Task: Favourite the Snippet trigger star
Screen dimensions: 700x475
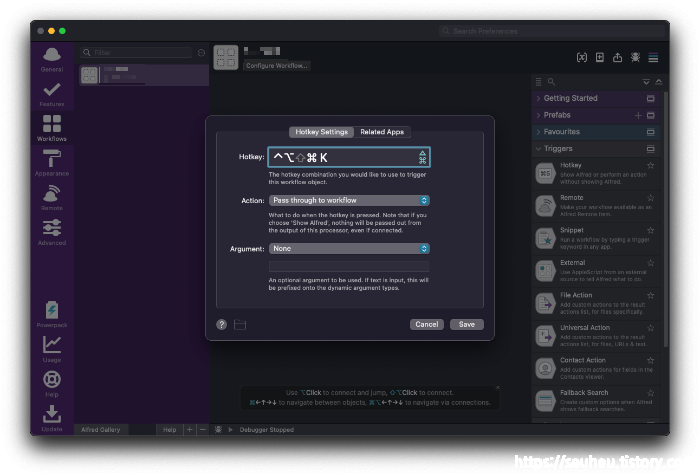Action: [x=650, y=230]
